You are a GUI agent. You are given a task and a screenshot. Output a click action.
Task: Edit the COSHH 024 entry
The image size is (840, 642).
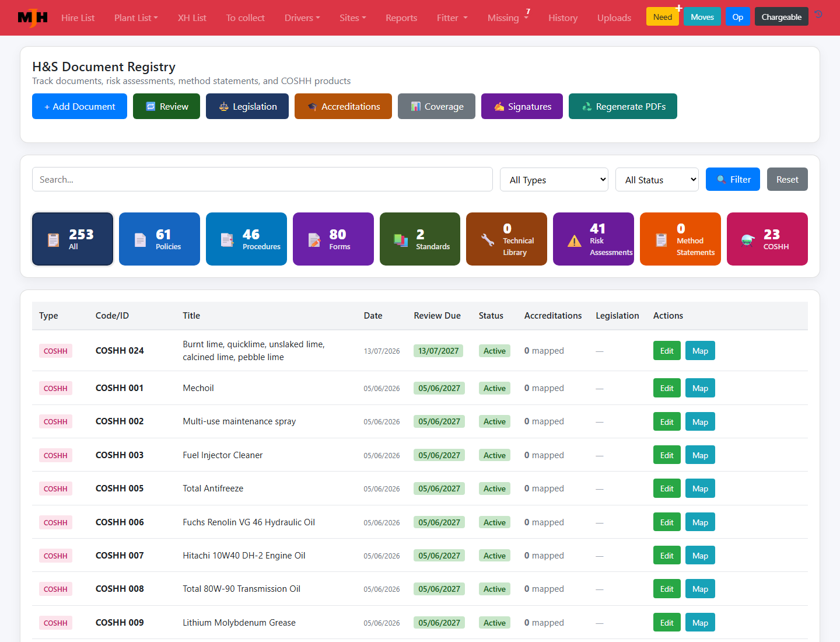coord(667,351)
